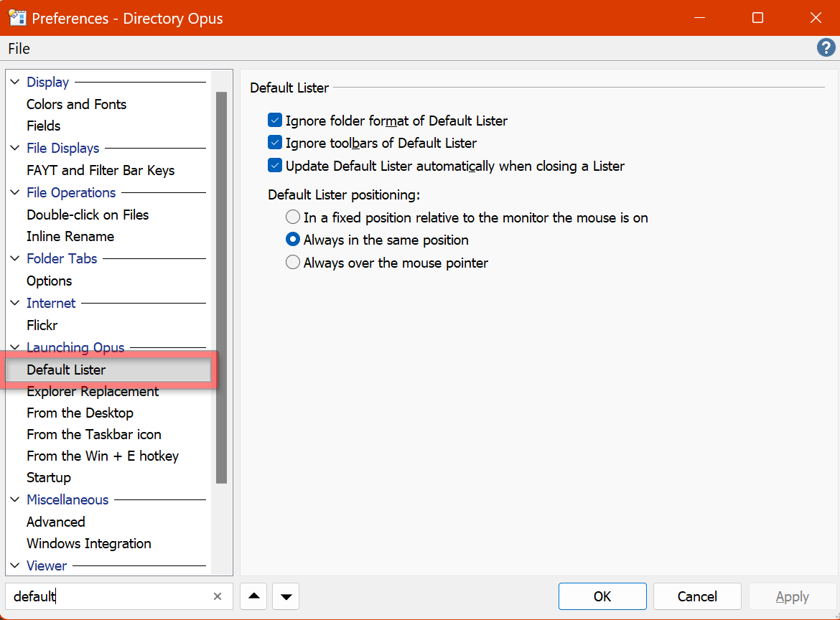Collapse the Internet category
840x620 pixels.
pyautogui.click(x=15, y=303)
